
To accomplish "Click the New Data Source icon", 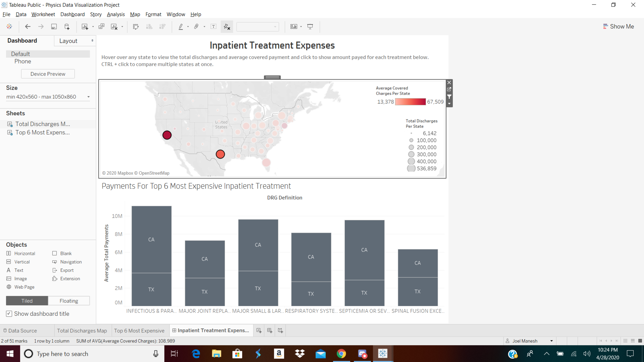I will click(67, 27).
